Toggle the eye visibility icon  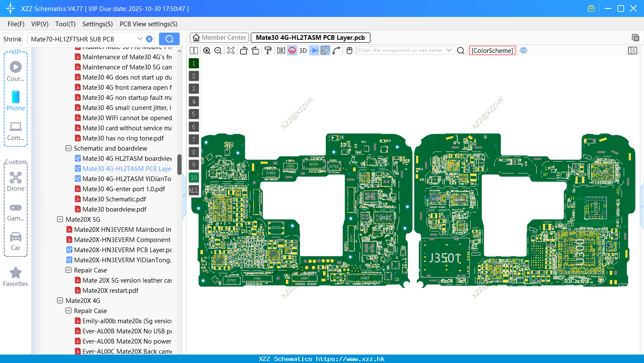523,50
